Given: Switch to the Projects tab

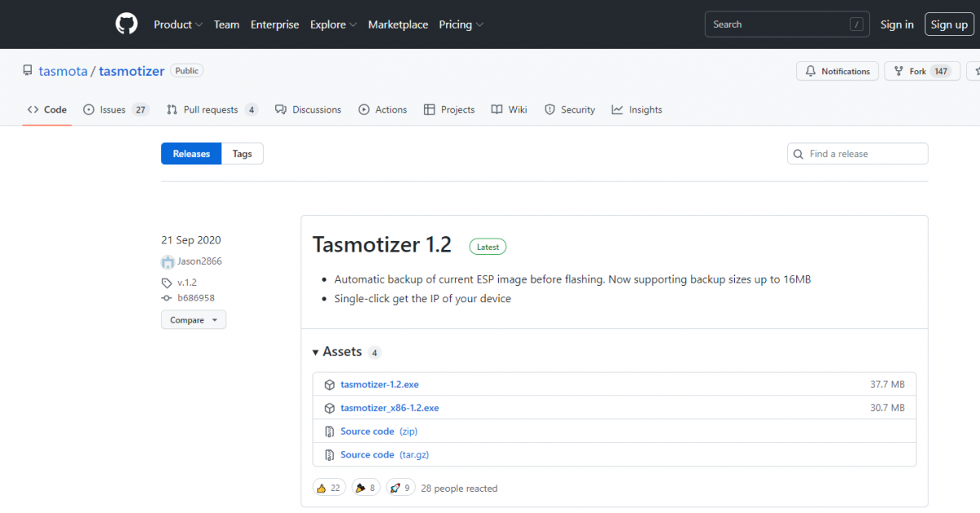Looking at the screenshot, I should coord(449,109).
